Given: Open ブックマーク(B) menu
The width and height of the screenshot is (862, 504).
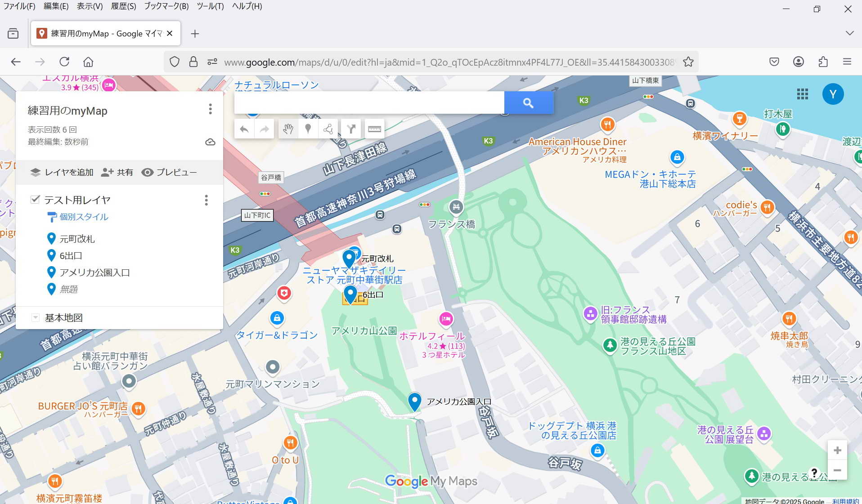Looking at the screenshot, I should tap(166, 6).
